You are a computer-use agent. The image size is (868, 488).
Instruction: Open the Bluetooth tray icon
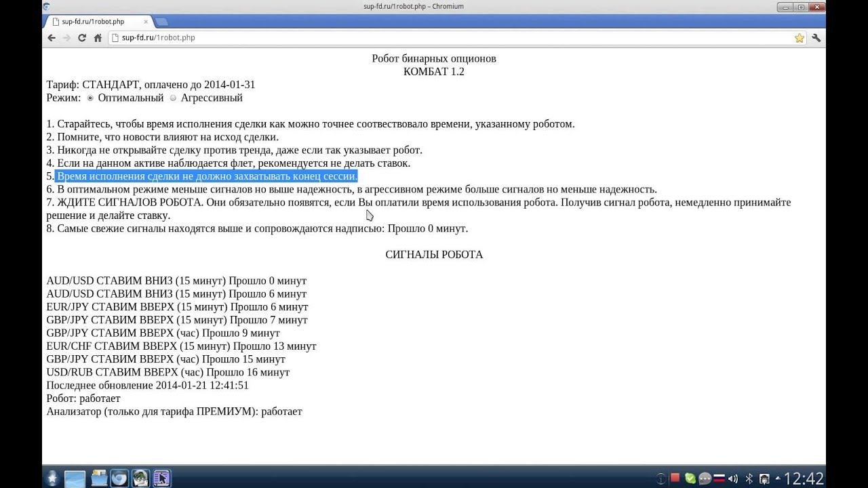click(749, 479)
